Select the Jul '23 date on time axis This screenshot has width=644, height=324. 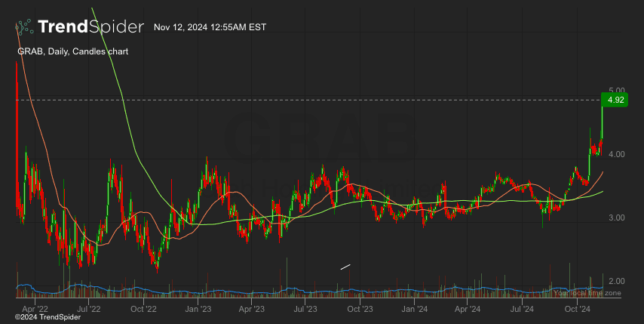305,308
